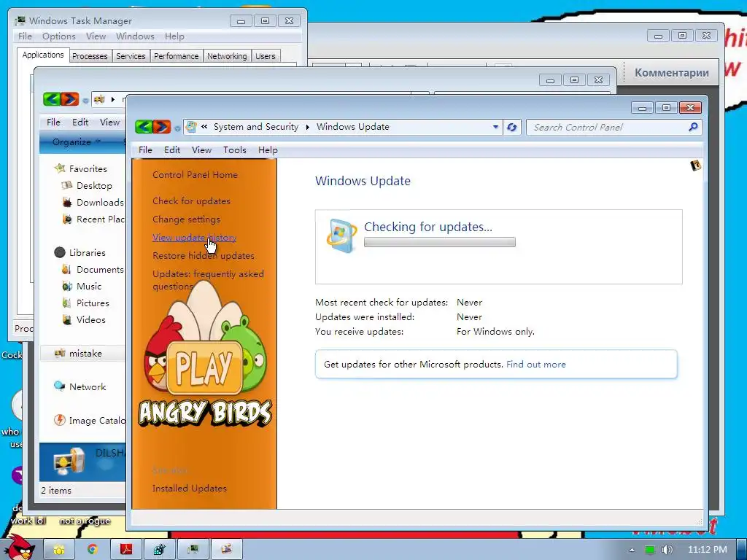The image size is (747, 560).
Task: Click the Angry Birds Start button
Action: 20,548
